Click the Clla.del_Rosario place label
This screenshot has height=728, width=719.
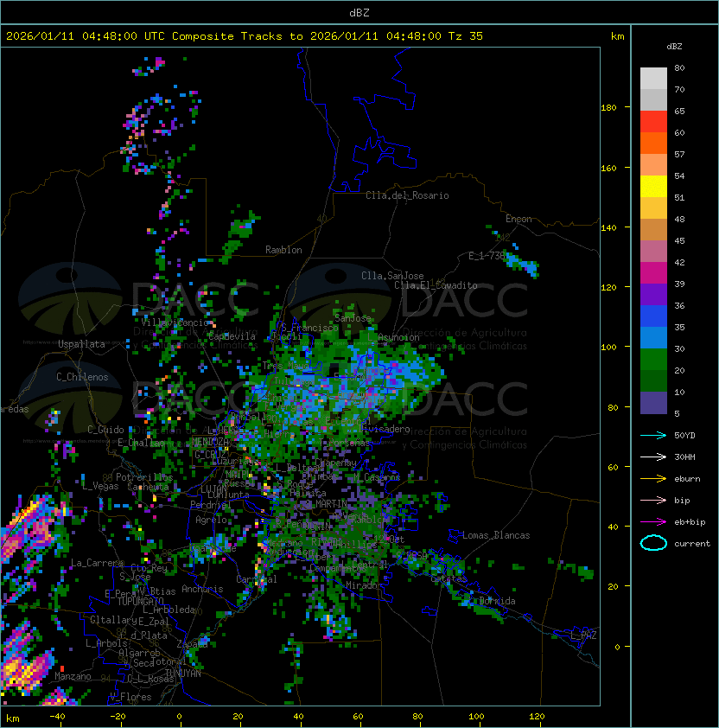(407, 195)
